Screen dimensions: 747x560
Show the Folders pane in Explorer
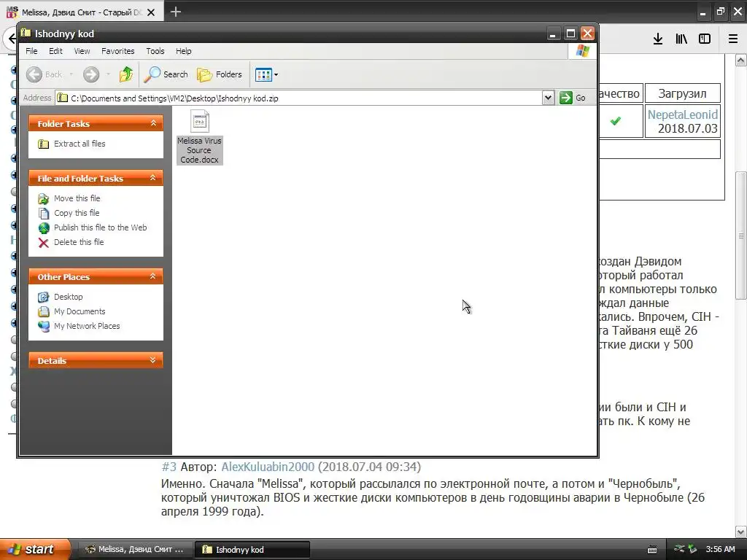point(220,74)
